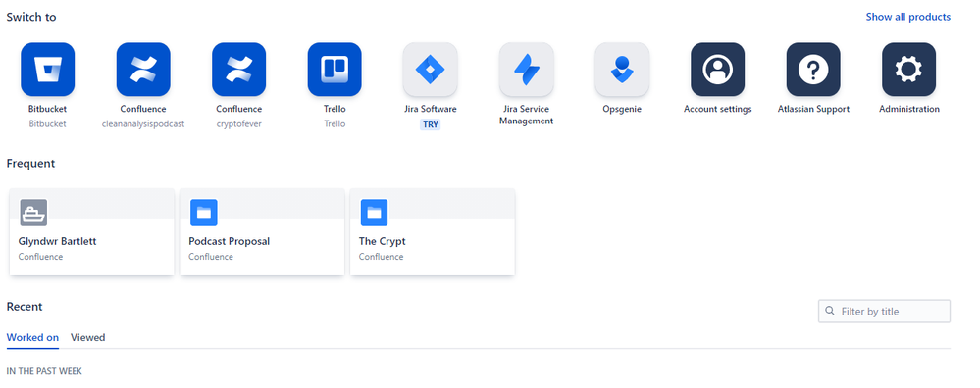Open the Podcast Proposal title
The height and width of the screenshot is (388, 980).
coord(230,241)
